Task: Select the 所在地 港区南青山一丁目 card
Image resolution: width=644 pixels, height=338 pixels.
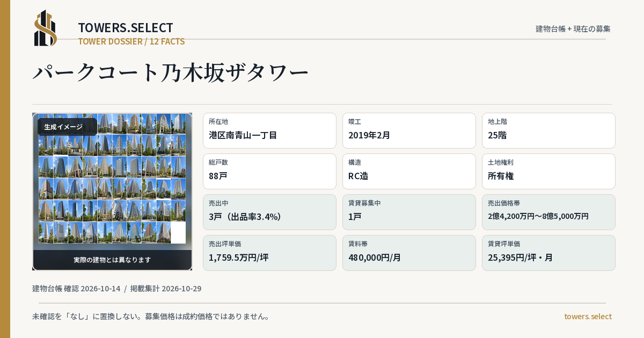Action: click(269, 130)
